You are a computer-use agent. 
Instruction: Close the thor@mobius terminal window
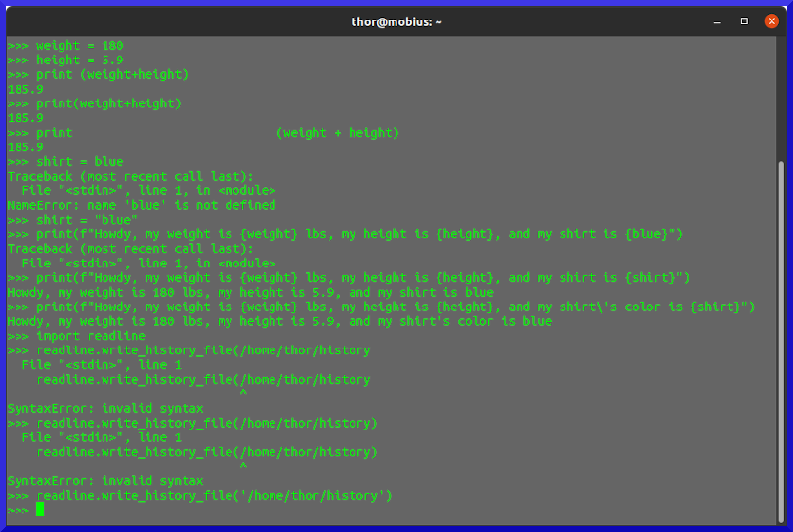pyautogui.click(x=770, y=21)
